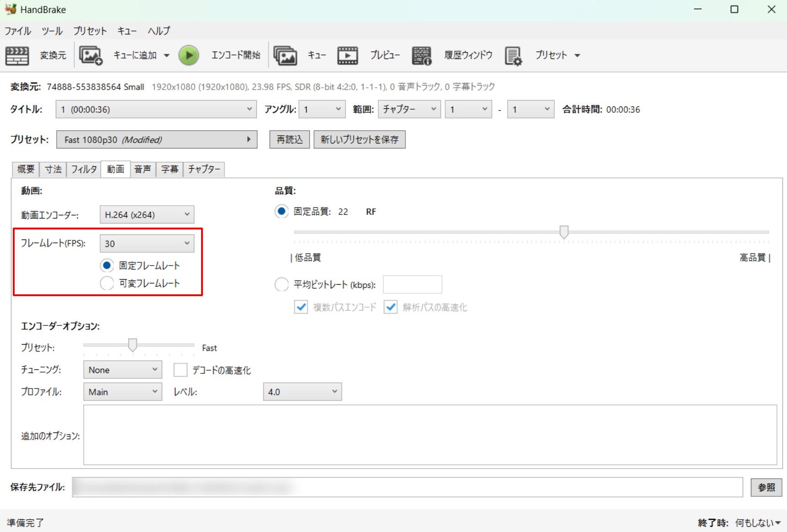Screen dimensions: 787x532
Task: Enable the デコードの高速化 checkbox
Action: tap(181, 370)
